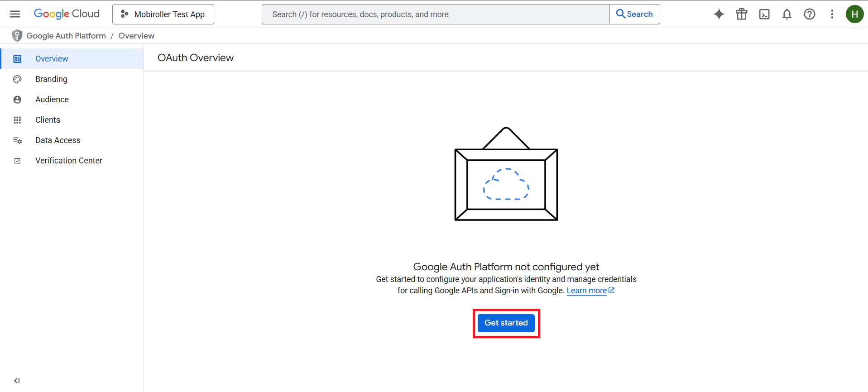Viewport: 868px width, 392px height.
Task: Open the Learn more link
Action: (586, 291)
